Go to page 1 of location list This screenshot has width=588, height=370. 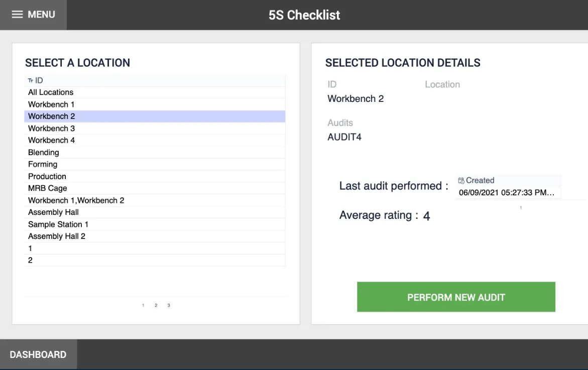coord(143,306)
